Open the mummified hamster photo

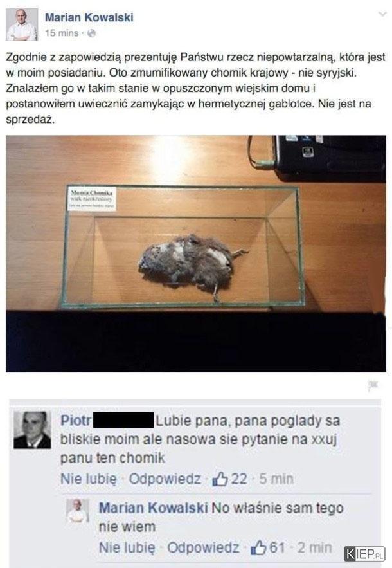pyautogui.click(x=196, y=253)
